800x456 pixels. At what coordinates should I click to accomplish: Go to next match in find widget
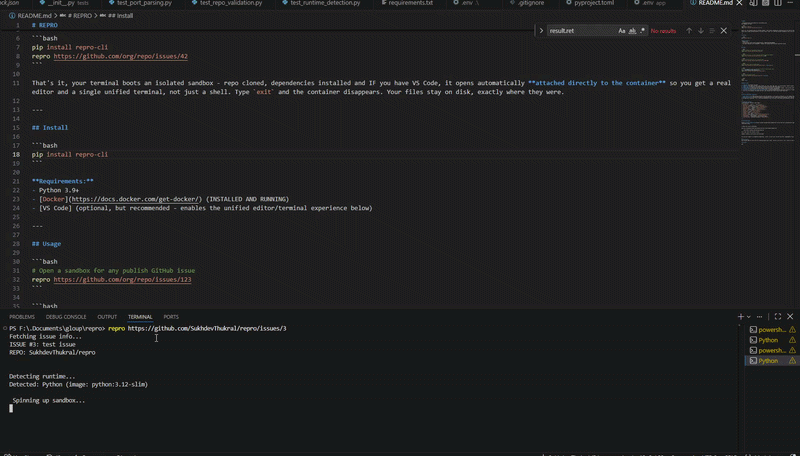(701, 31)
